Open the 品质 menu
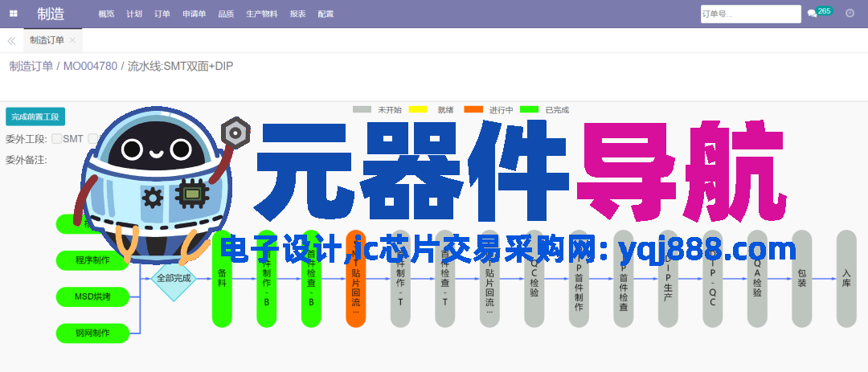Viewport: 868px width, 372px height. pyautogui.click(x=226, y=14)
